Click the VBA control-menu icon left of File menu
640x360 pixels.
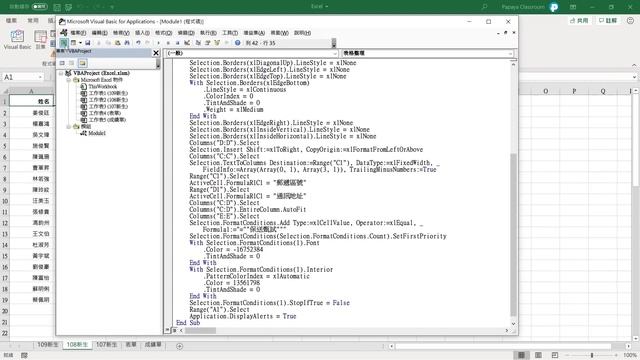click(64, 33)
